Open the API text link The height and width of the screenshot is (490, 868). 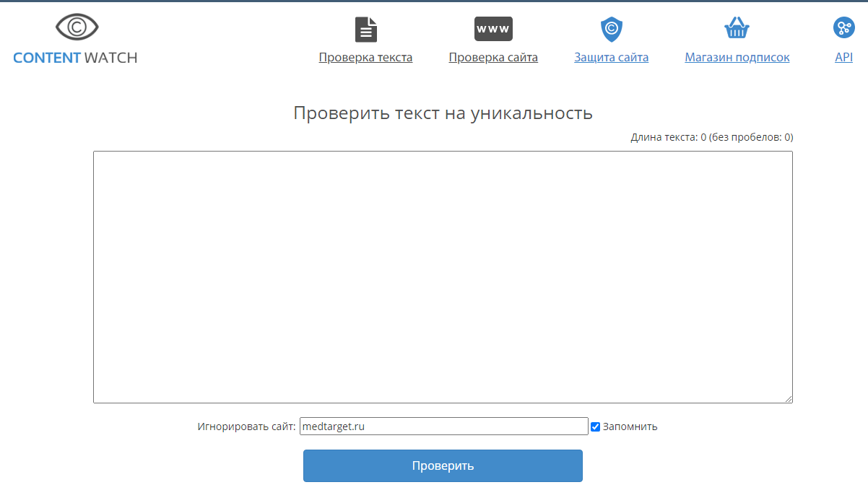(843, 57)
